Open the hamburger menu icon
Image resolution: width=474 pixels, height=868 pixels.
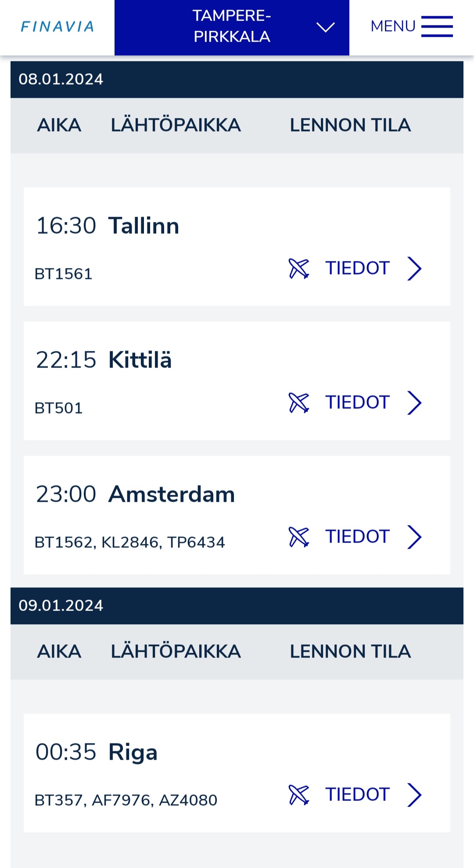(437, 27)
